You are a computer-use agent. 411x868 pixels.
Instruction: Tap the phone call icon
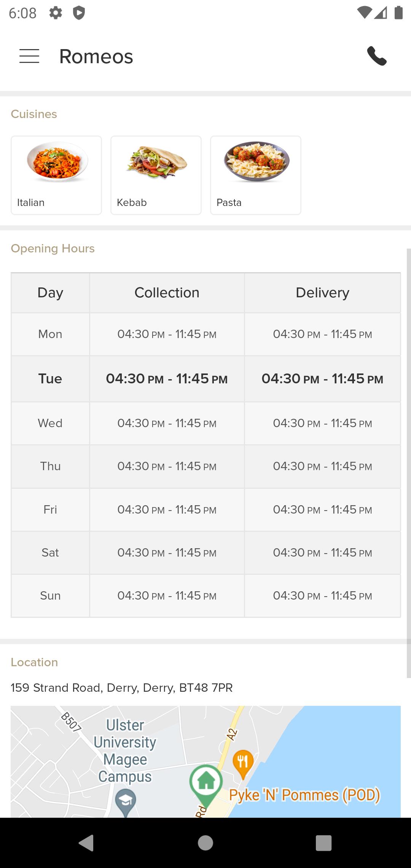click(x=377, y=56)
